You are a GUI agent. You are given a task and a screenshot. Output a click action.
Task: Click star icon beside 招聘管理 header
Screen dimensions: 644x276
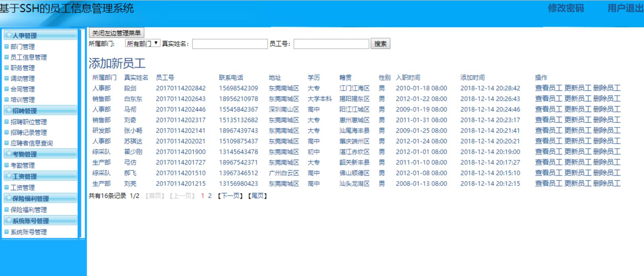click(x=9, y=110)
